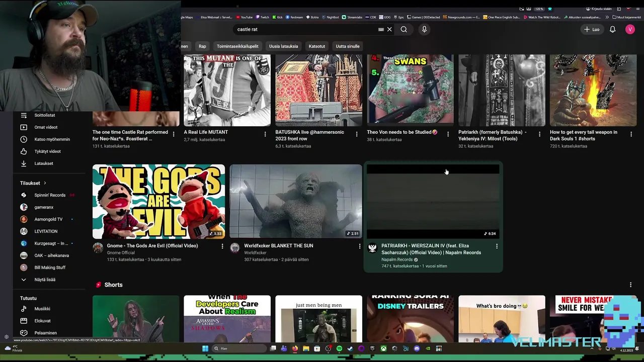Screen dimensions: 644x362
Task: Open Discord from the taskbar
Action: click(417, 348)
